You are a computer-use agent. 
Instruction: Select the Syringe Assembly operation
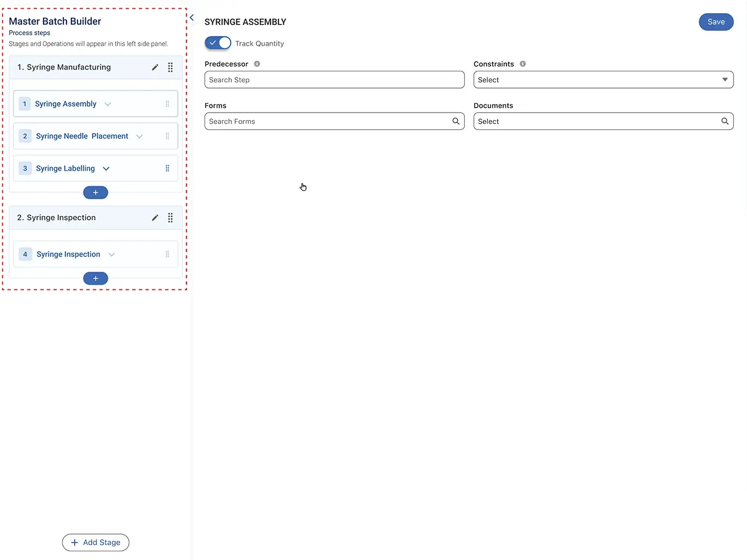(x=95, y=104)
